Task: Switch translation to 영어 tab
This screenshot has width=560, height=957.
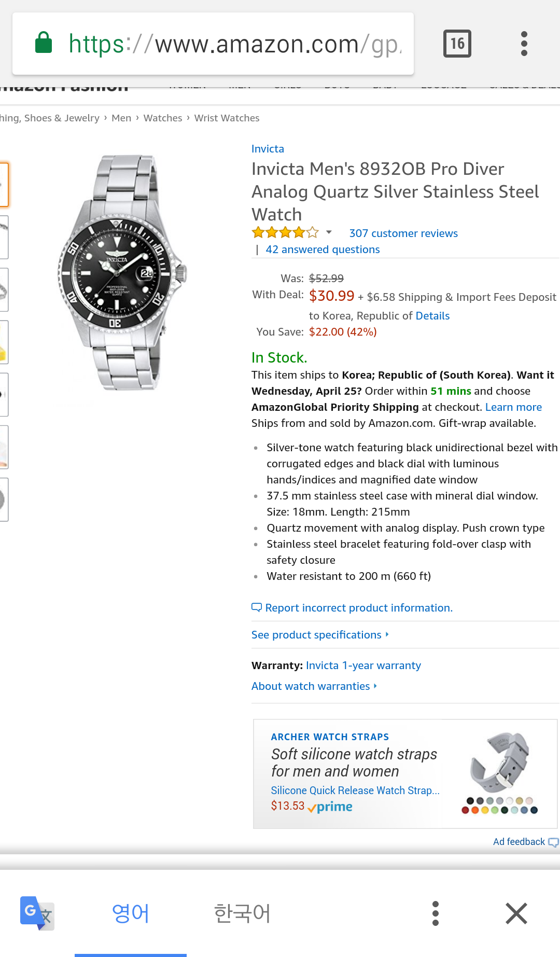Action: coord(131,913)
